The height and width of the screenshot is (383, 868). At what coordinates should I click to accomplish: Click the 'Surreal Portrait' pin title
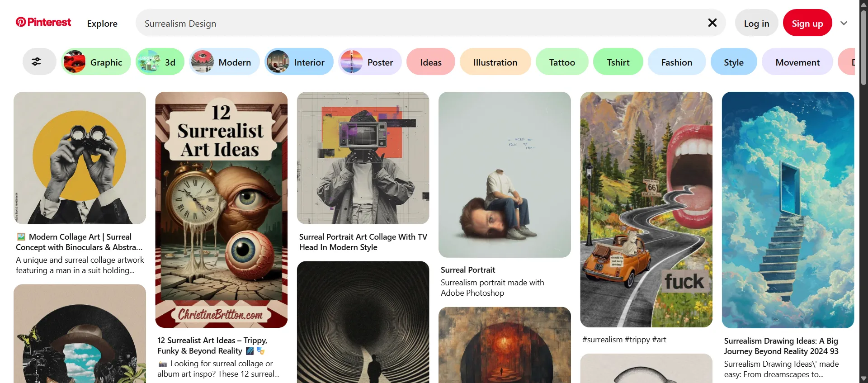pos(468,270)
